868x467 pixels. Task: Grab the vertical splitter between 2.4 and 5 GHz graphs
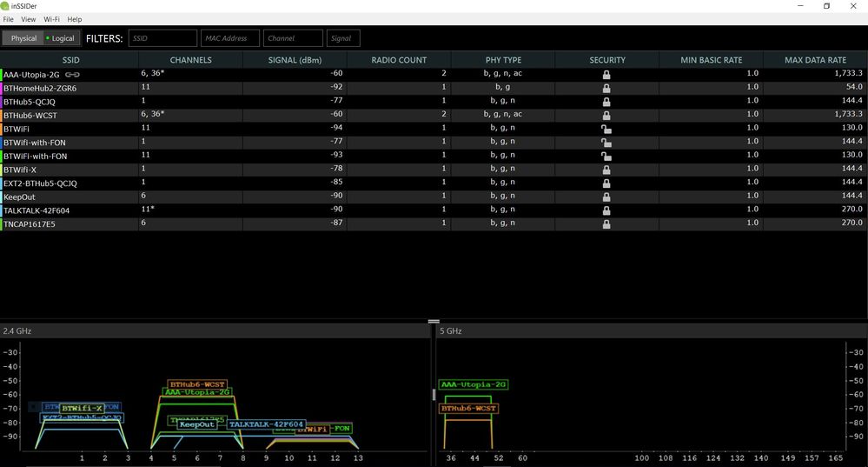click(434, 395)
